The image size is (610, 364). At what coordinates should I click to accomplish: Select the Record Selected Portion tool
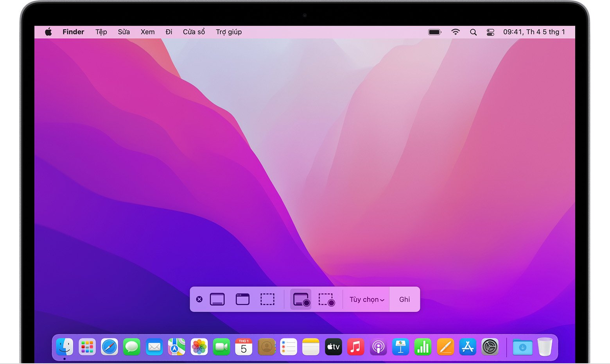(x=327, y=299)
